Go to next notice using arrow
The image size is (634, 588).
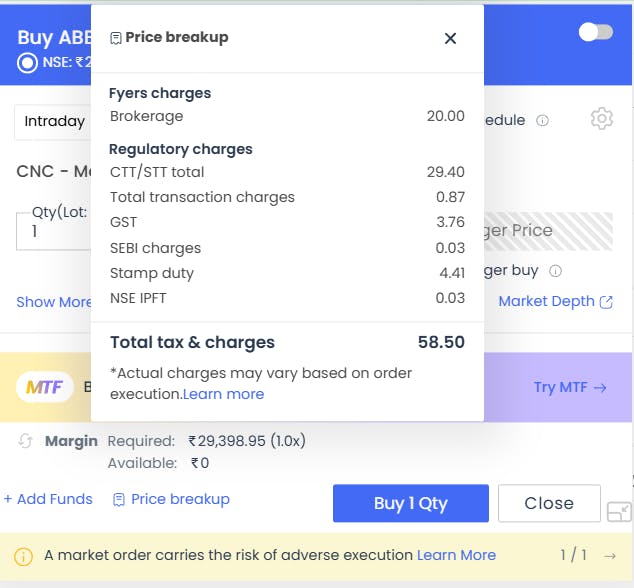point(609,556)
